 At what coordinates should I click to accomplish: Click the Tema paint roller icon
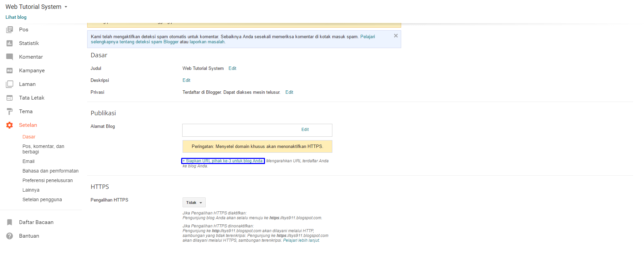(x=10, y=111)
